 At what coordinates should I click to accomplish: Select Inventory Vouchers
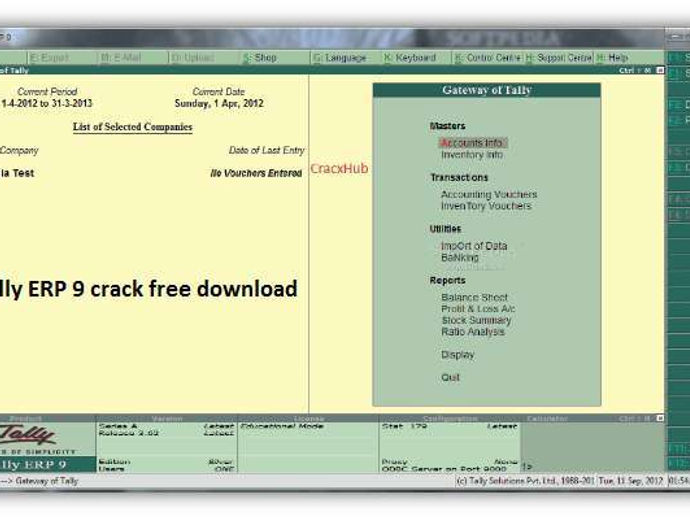tap(486, 206)
